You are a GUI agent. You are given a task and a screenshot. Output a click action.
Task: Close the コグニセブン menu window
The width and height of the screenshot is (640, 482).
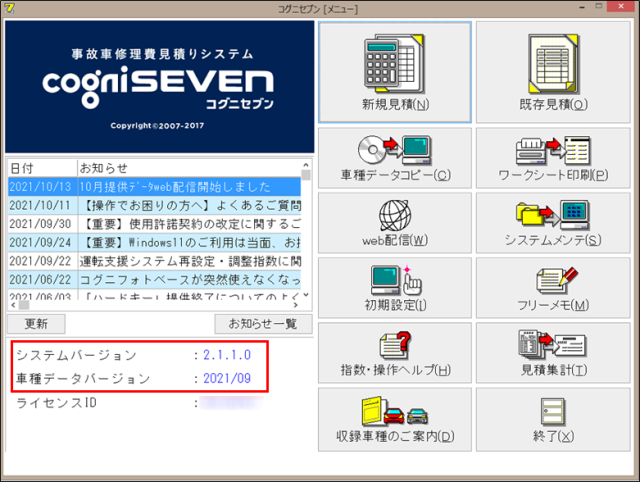click(x=621, y=7)
